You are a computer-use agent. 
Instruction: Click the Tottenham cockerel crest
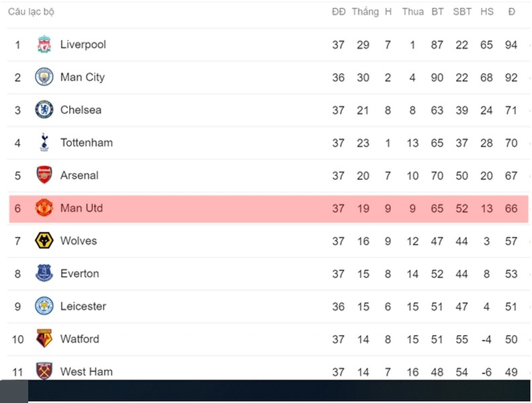(44, 142)
